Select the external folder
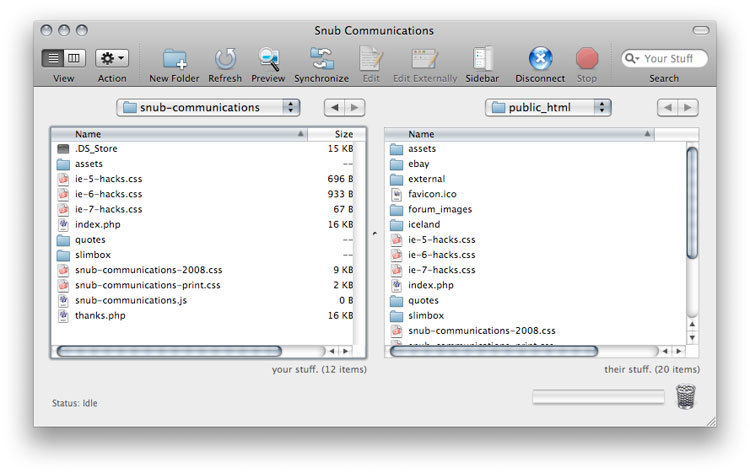 coord(426,179)
